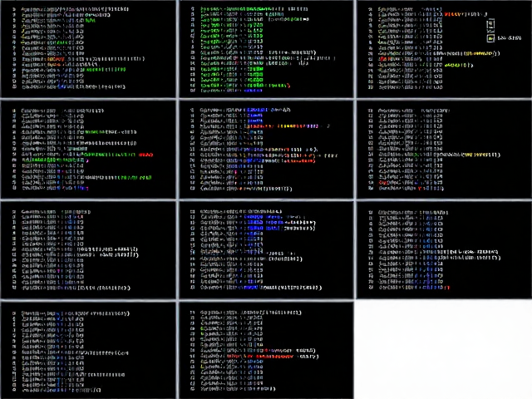Select the bottom-center terminal pane

tap(266, 350)
